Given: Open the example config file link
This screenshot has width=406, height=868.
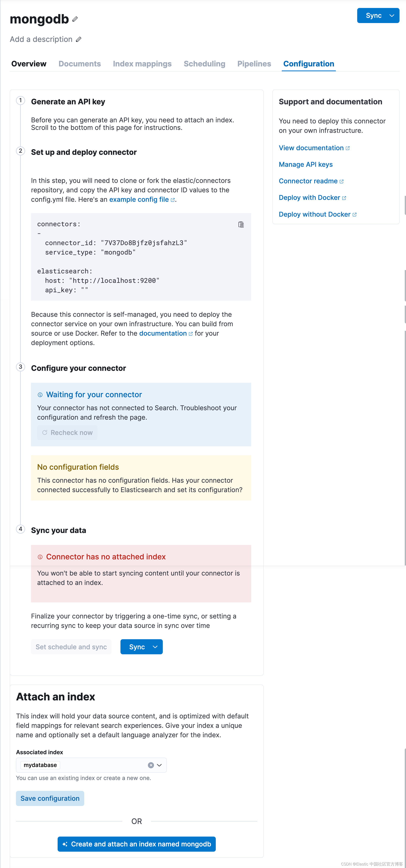Looking at the screenshot, I should click(x=139, y=199).
